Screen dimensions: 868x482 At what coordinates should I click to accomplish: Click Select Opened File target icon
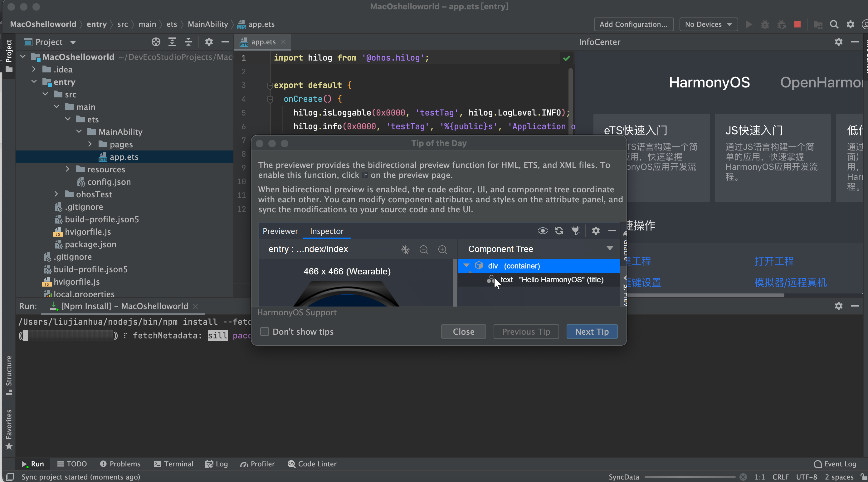(x=156, y=42)
